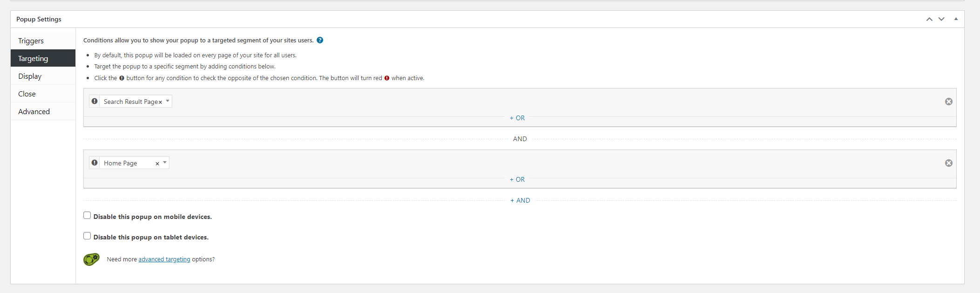Clear the Home Page selection
Image resolution: width=980 pixels, height=293 pixels.
[157, 164]
